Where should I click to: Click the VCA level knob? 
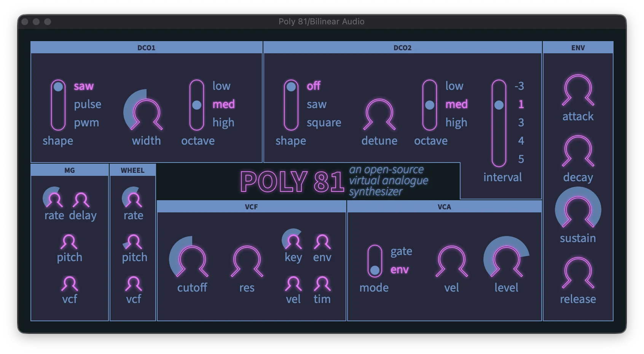coord(506,260)
